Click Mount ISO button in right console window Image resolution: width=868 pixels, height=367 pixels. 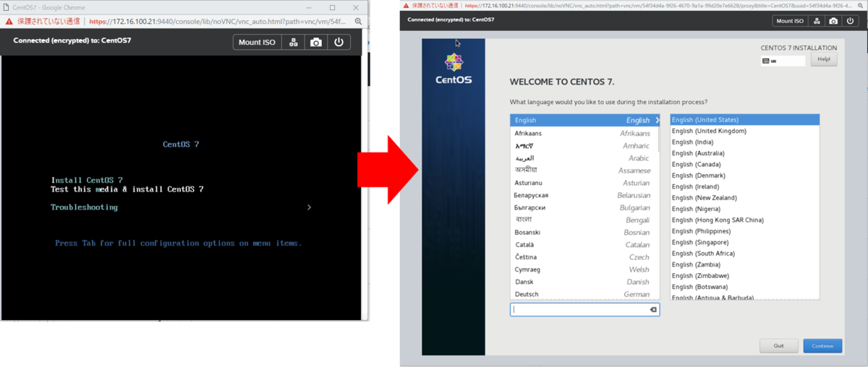(790, 21)
